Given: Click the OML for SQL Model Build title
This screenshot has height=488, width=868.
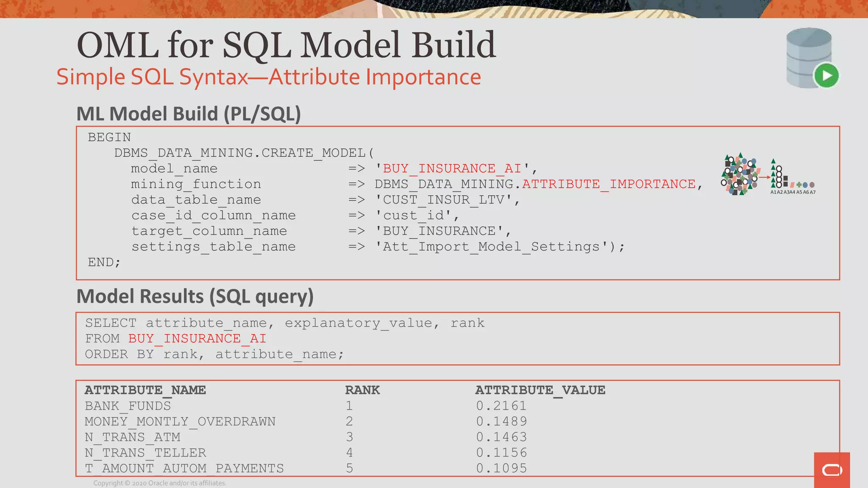Looking at the screenshot, I should [x=286, y=45].
